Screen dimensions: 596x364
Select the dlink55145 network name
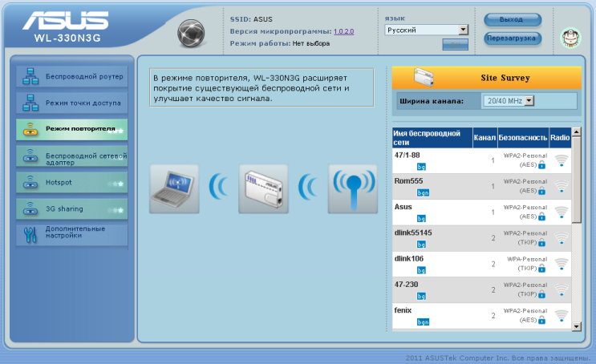point(413,233)
